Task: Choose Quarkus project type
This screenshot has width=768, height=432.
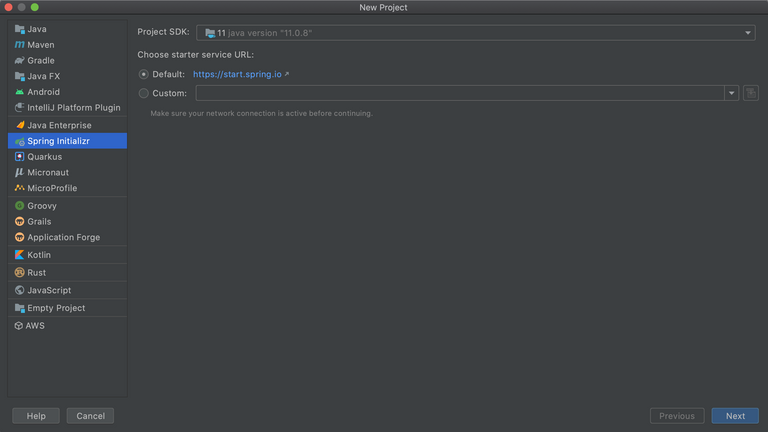Action: coord(68,157)
